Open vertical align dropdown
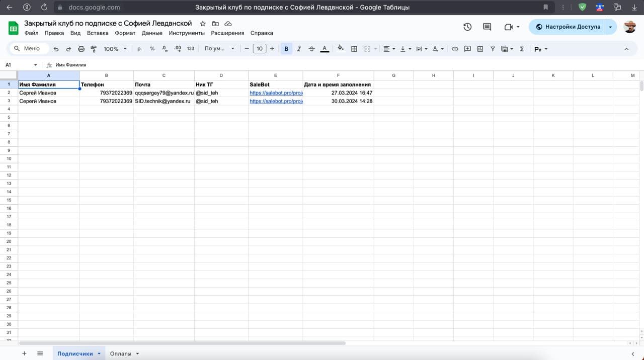Image resolution: width=644 pixels, height=360 pixels. point(406,49)
